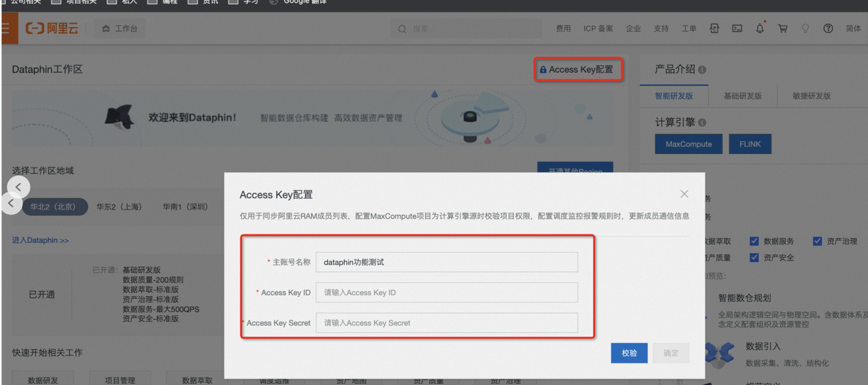Select region 华东2（上海）
Screen dimensions: 868x385
point(119,207)
